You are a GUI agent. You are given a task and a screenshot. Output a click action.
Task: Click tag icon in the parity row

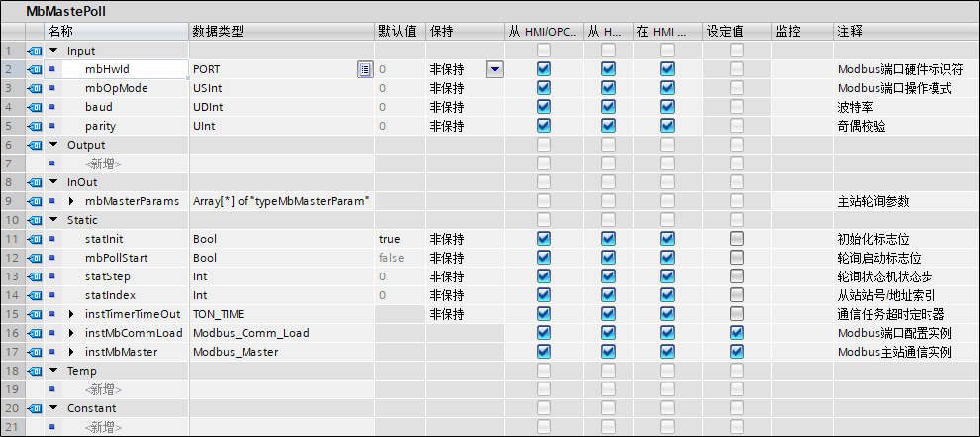click(35, 126)
